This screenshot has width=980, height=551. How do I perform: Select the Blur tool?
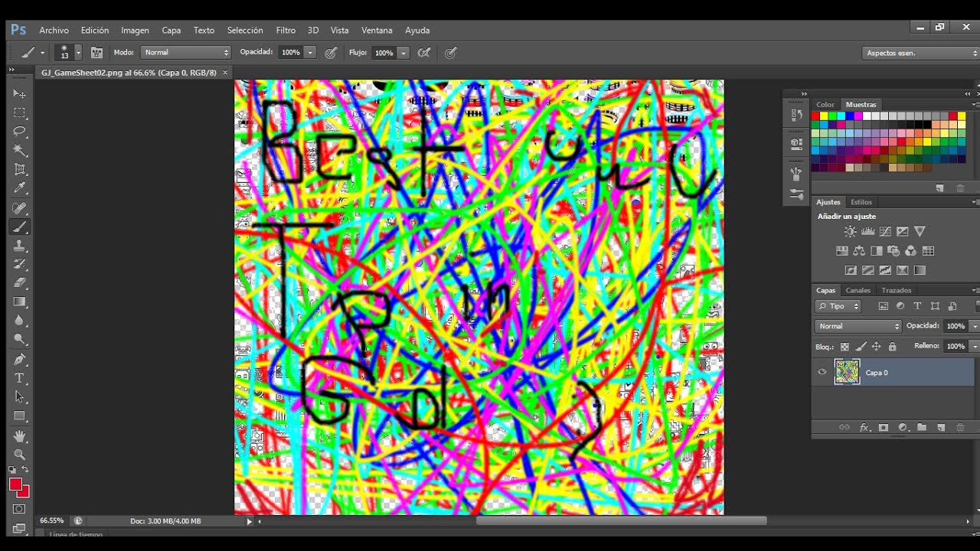[20, 321]
